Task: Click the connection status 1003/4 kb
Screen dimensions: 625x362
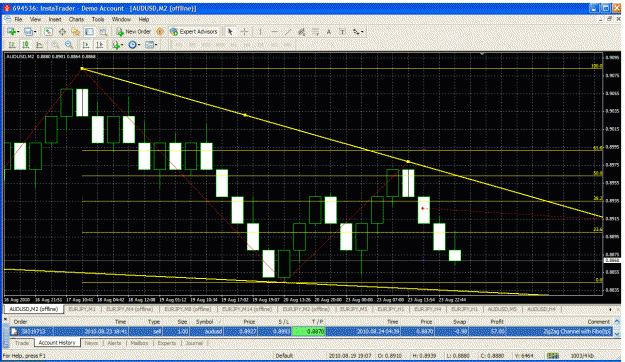Action: pos(582,355)
